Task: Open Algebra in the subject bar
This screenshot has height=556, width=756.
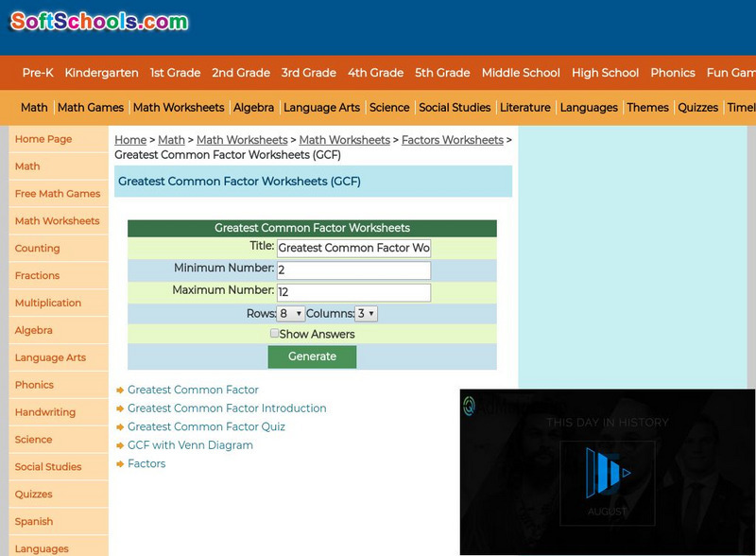Action: [x=253, y=108]
